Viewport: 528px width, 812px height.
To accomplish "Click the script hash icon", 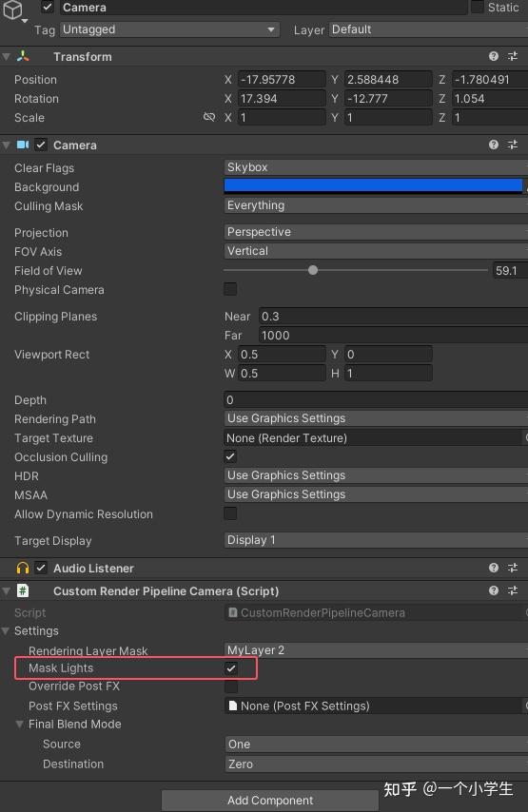I will [x=23, y=590].
